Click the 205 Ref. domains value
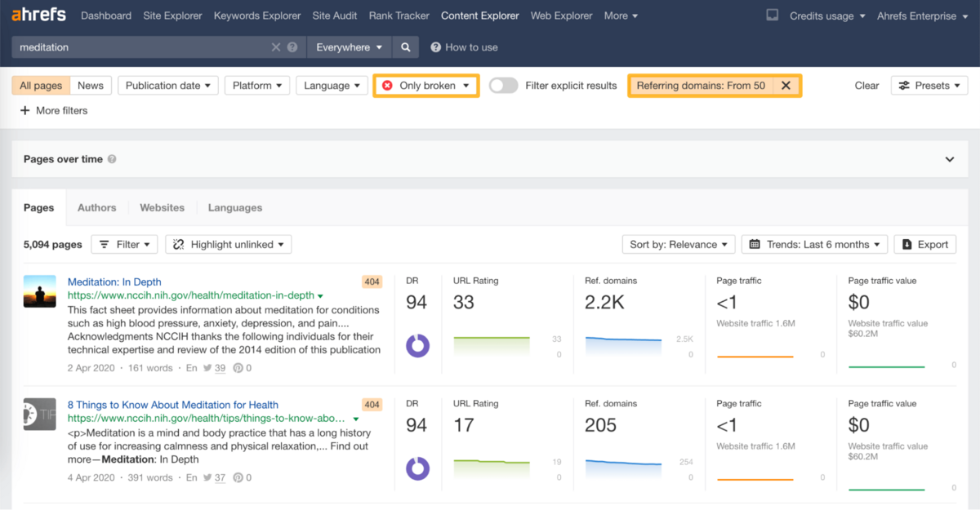 coord(600,425)
